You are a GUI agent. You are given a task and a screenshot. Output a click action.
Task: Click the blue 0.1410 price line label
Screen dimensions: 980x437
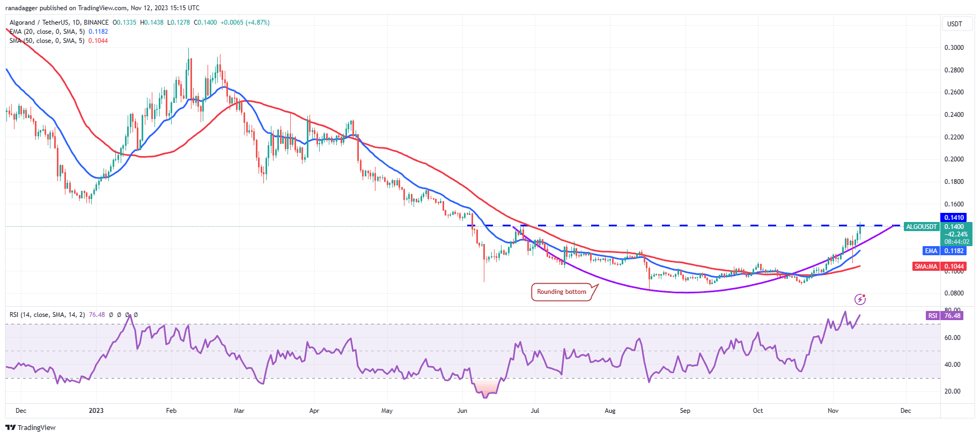[x=954, y=217]
